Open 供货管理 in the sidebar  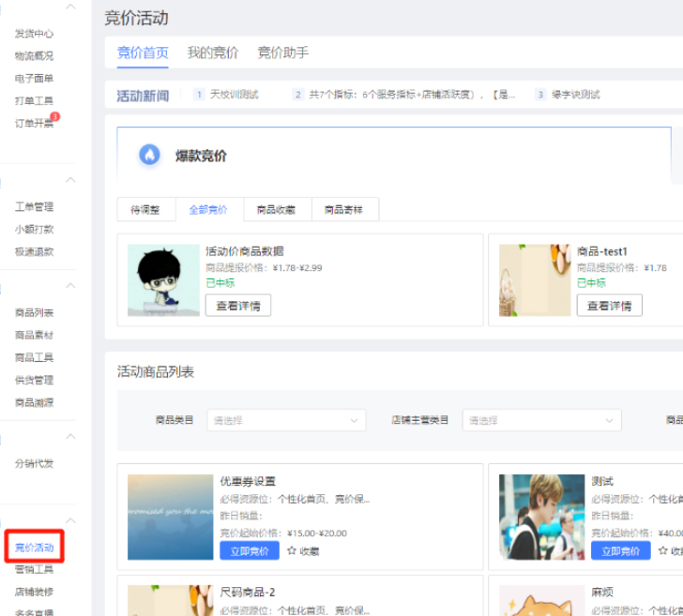35,380
